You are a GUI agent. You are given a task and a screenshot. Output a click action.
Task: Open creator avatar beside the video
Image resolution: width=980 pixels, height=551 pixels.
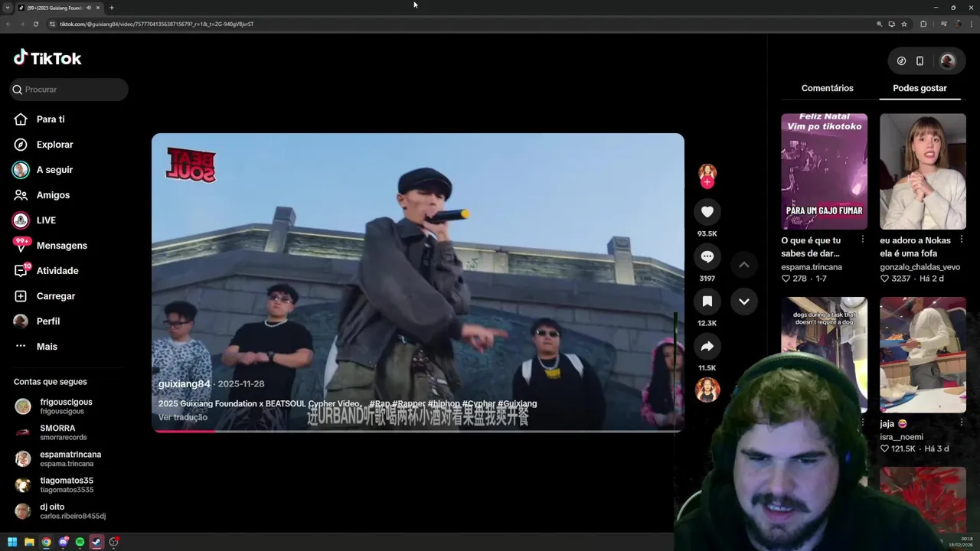coord(707,173)
